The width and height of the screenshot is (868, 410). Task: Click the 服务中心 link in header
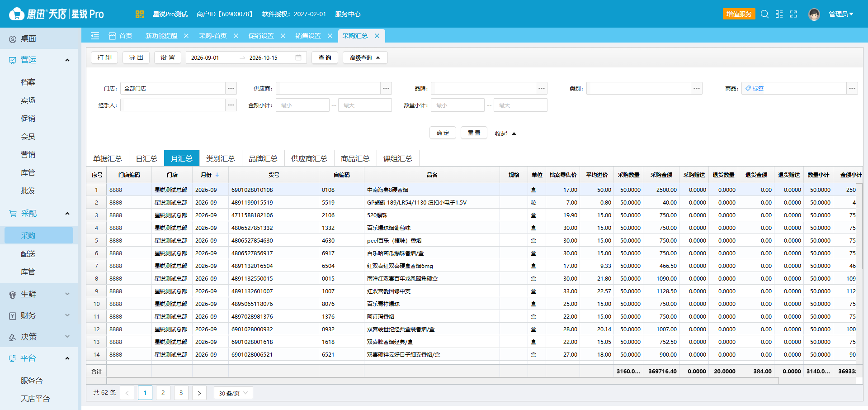[x=348, y=14]
